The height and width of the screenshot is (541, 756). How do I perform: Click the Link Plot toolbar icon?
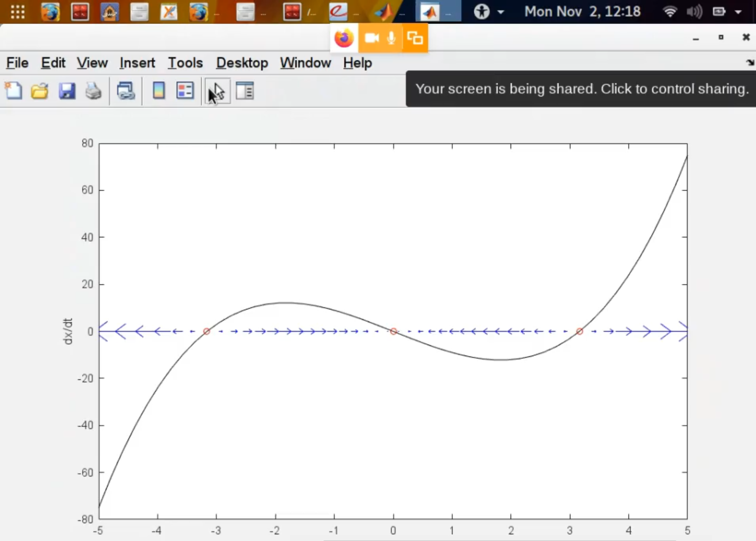(126, 91)
